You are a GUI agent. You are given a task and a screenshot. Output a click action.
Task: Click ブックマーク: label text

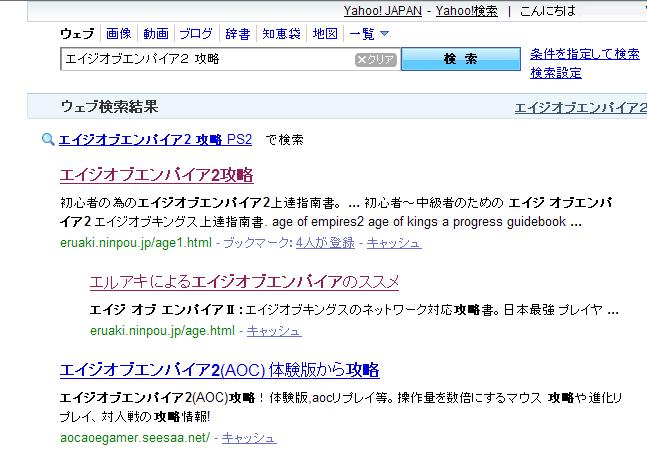point(257,243)
